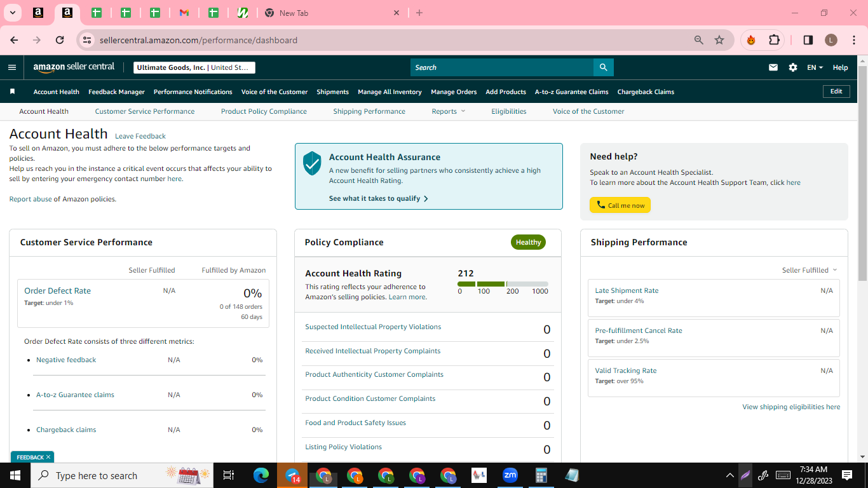The height and width of the screenshot is (488, 868).
Task: Switch to Product Policy Compliance tab
Action: click(264, 111)
